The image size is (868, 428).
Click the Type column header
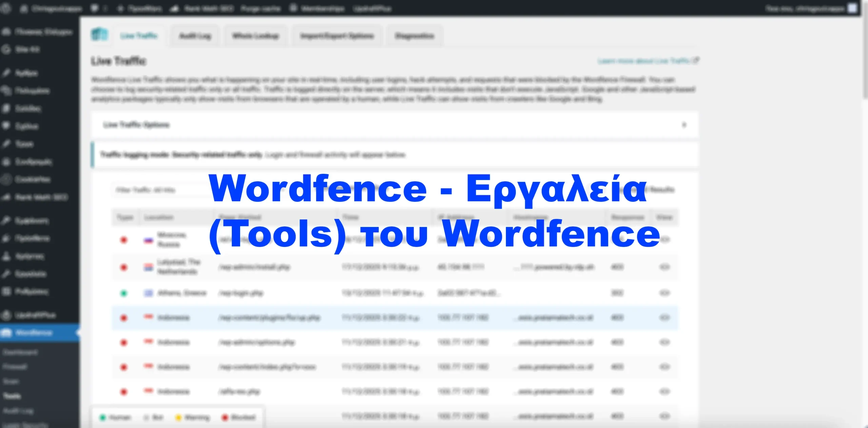125,217
